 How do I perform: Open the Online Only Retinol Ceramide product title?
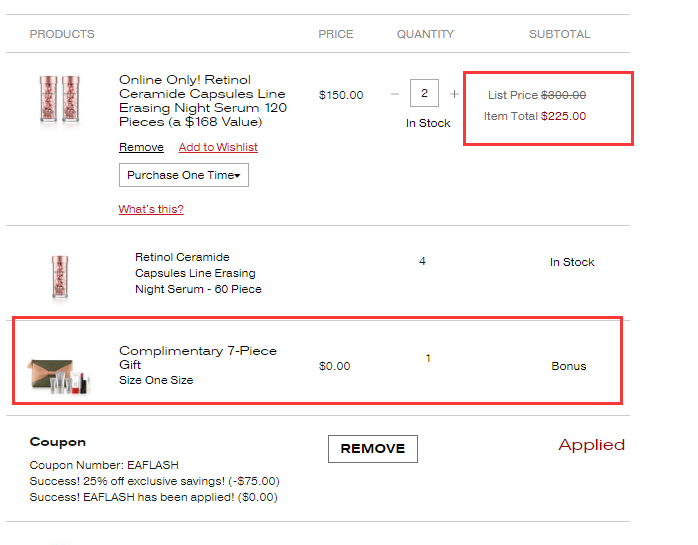coord(203,101)
